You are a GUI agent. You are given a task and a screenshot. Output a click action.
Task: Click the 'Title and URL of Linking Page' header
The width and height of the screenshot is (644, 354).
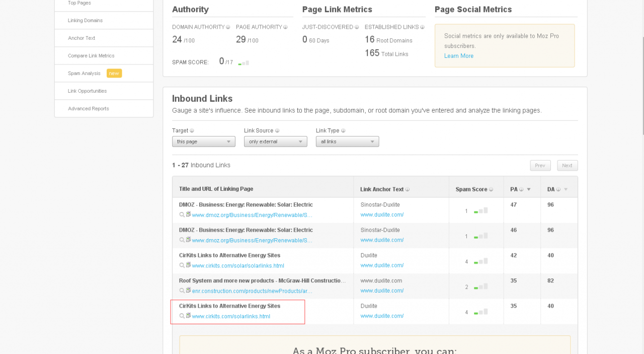coord(216,189)
